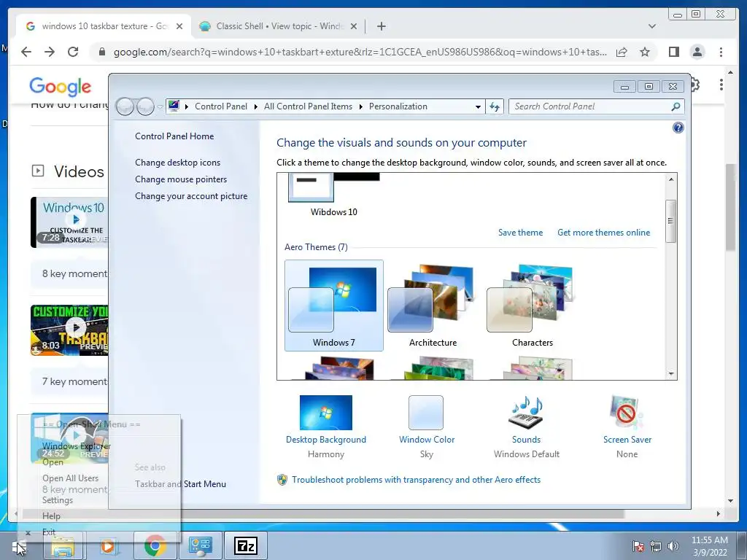Close the Classic Shell tab
The height and width of the screenshot is (560, 747).
coord(354,26)
